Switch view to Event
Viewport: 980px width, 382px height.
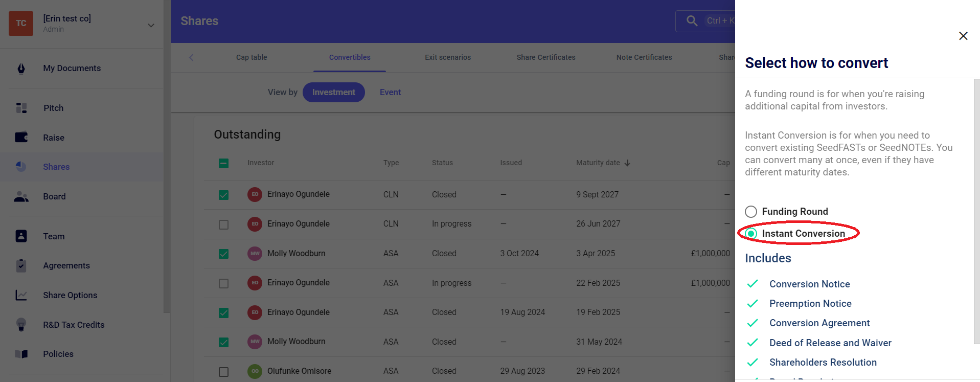click(x=390, y=93)
